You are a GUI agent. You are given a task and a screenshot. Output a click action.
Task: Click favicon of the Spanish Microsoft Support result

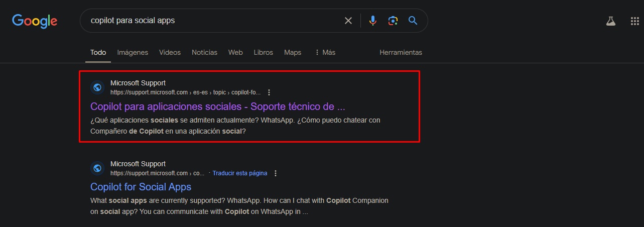pyautogui.click(x=97, y=87)
